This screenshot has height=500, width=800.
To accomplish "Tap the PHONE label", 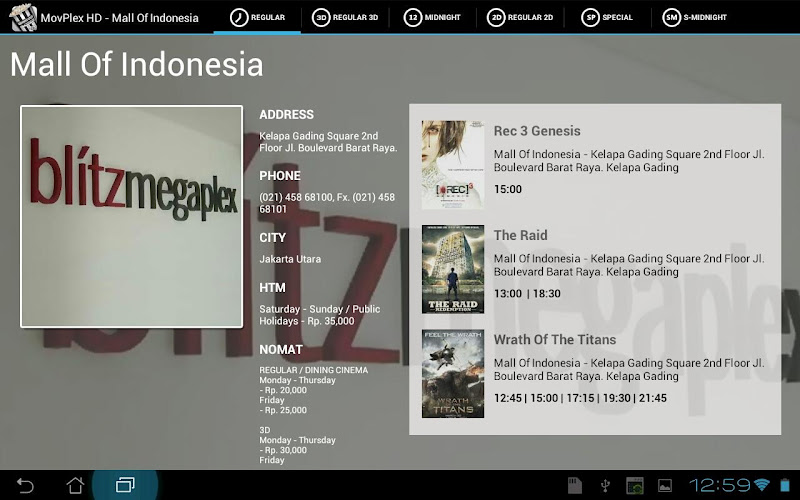I will (280, 176).
